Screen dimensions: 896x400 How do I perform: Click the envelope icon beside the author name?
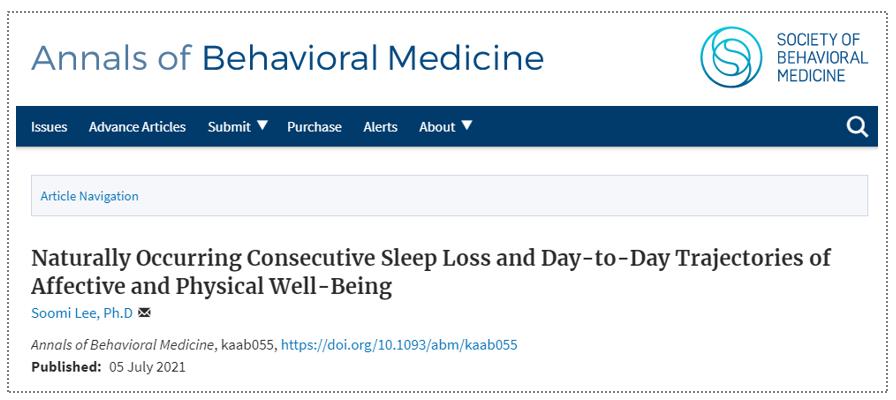click(x=145, y=314)
